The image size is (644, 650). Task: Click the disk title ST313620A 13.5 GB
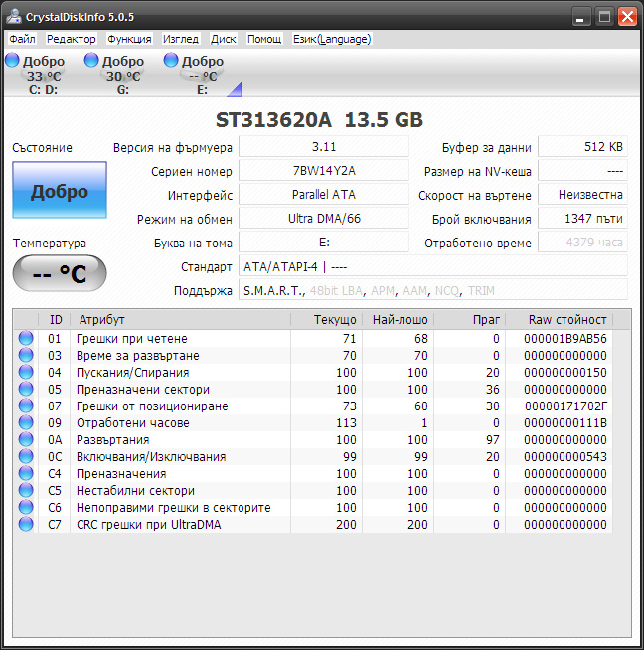click(x=319, y=120)
